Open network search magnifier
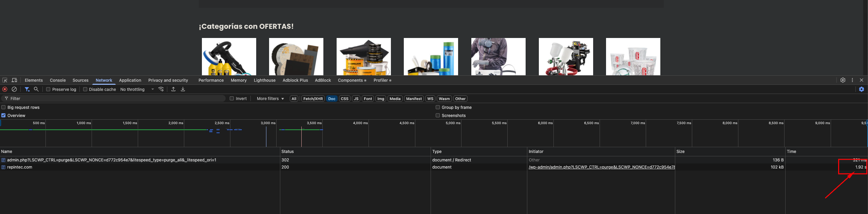The image size is (868, 214). click(x=36, y=89)
